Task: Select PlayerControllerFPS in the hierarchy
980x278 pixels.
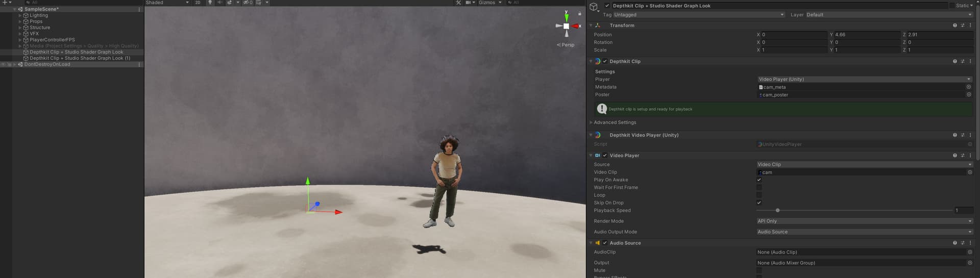Action: [x=52, y=40]
